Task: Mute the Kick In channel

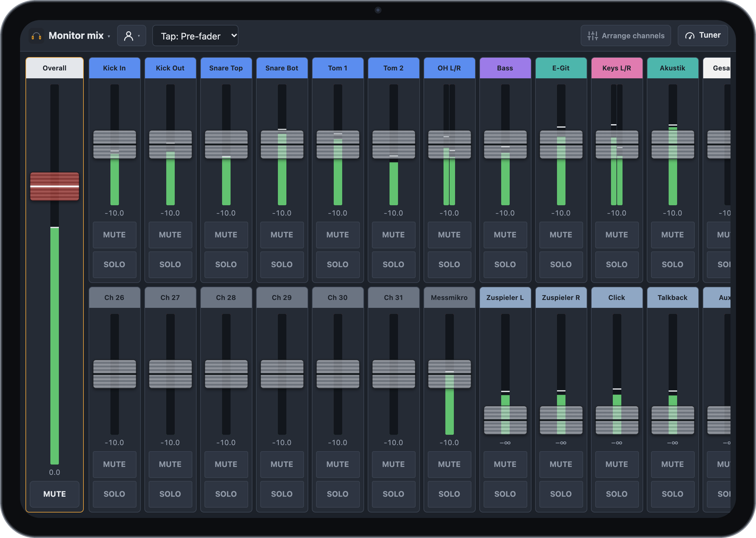Action: click(114, 235)
